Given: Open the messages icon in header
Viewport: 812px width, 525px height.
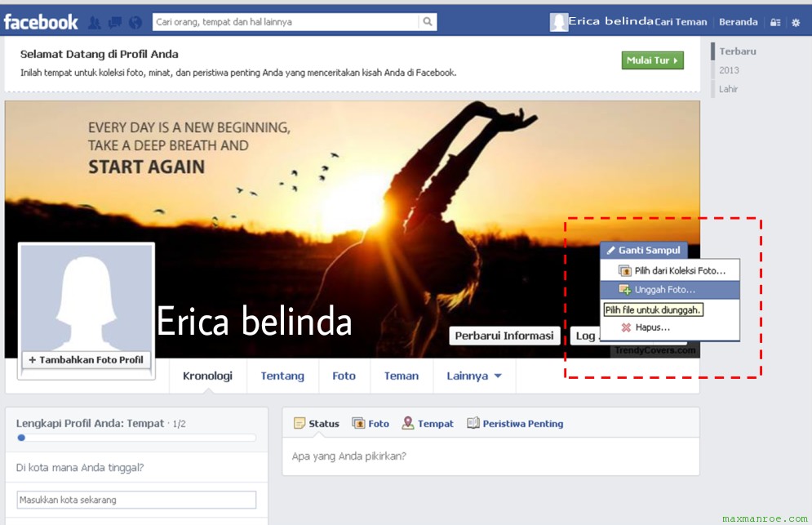Looking at the screenshot, I should [x=115, y=23].
